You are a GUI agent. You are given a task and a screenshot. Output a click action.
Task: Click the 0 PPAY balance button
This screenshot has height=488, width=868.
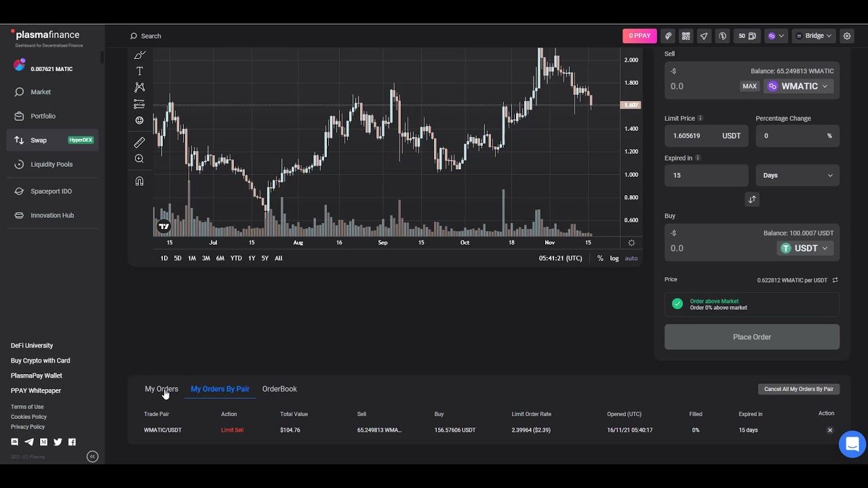click(639, 36)
